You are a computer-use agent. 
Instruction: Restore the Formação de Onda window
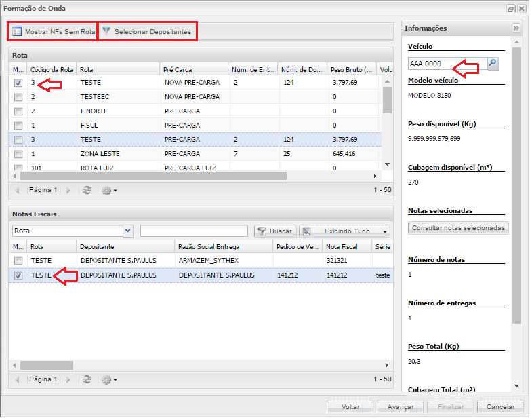pos(510,9)
